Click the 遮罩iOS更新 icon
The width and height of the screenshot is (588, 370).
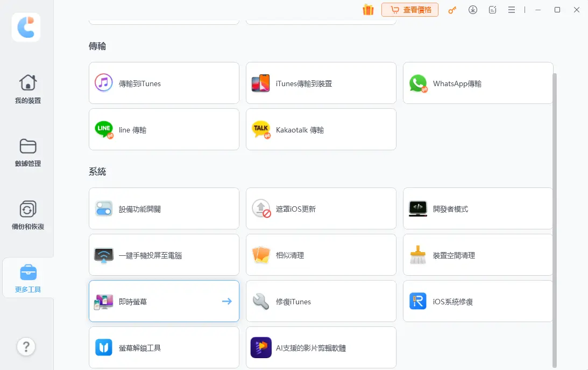[x=261, y=208]
